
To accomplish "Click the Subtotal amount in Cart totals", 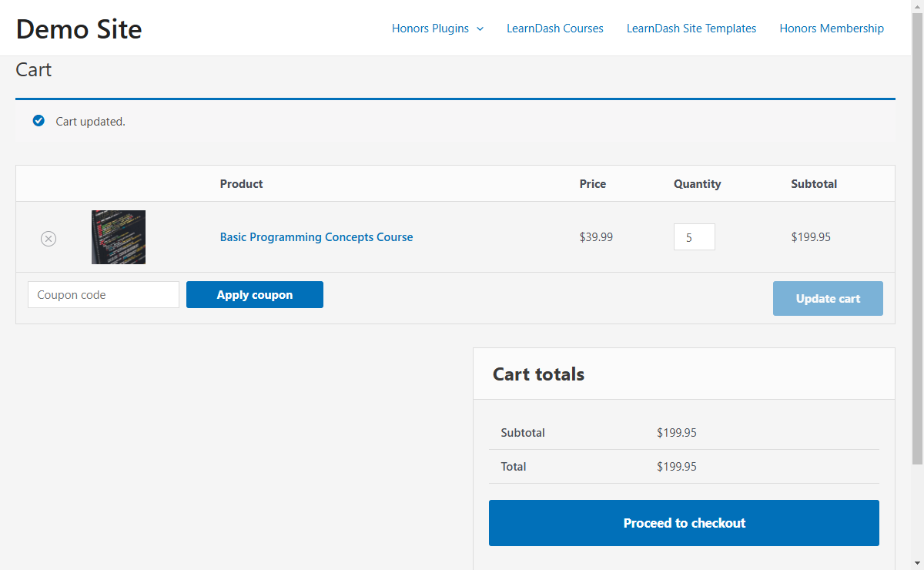I will click(677, 432).
